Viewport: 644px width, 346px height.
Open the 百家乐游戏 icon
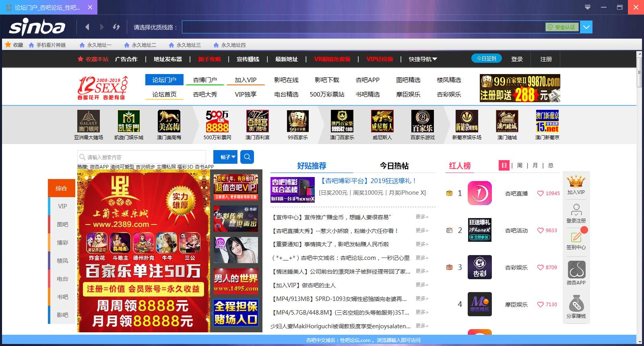pos(423,121)
